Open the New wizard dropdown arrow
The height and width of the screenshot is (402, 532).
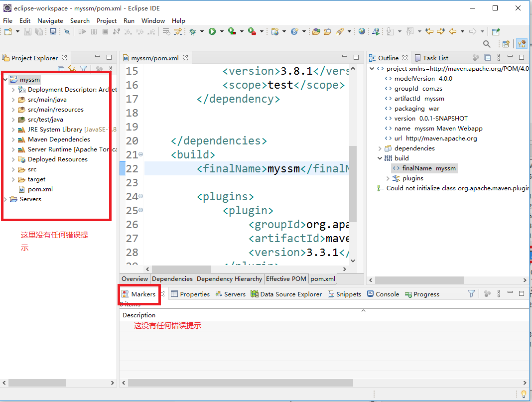[17, 31]
